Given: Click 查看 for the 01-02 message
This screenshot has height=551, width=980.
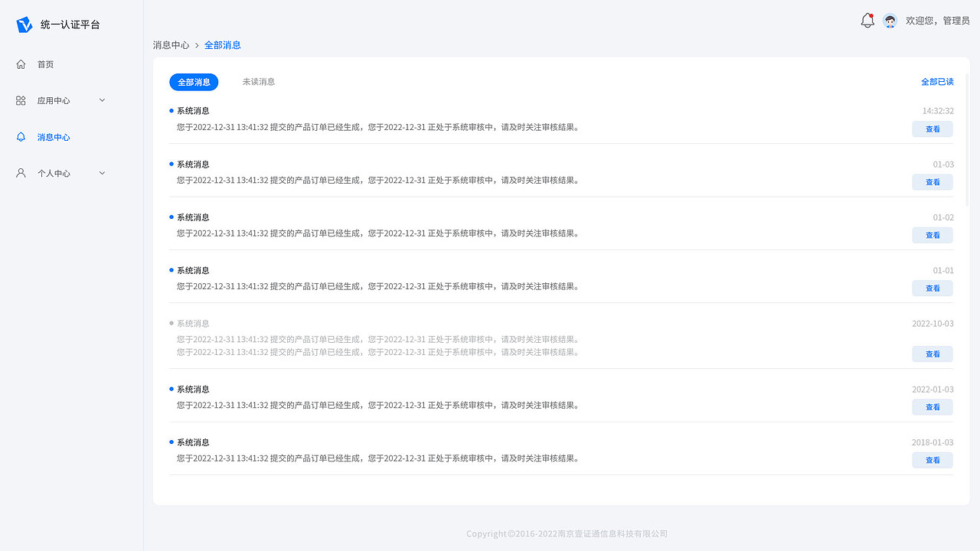Looking at the screenshot, I should [x=933, y=235].
